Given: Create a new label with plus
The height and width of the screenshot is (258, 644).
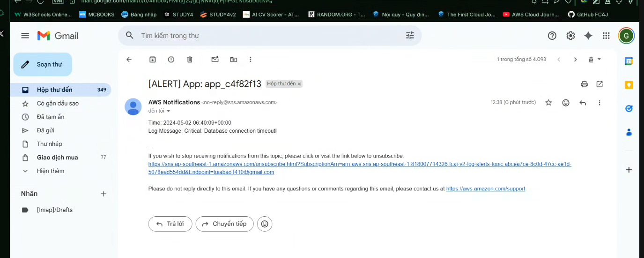Looking at the screenshot, I should click(x=104, y=194).
